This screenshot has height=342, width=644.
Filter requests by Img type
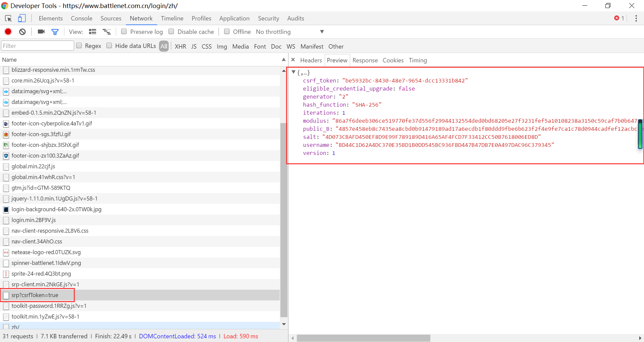(x=222, y=47)
